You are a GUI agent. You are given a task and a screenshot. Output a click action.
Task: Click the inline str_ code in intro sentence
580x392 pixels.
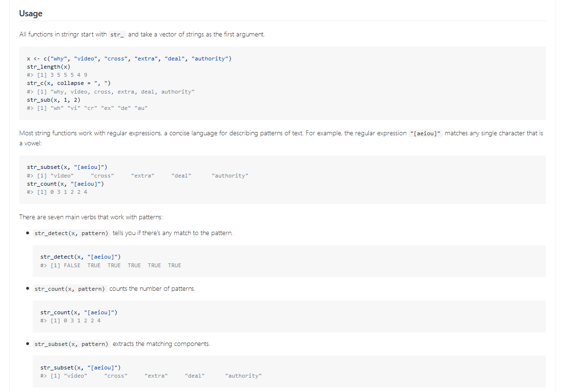[x=118, y=35]
